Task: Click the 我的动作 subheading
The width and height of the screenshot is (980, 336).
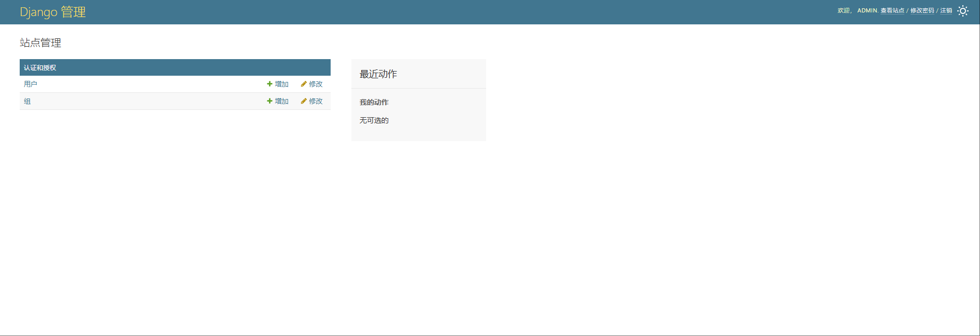Action: [374, 102]
